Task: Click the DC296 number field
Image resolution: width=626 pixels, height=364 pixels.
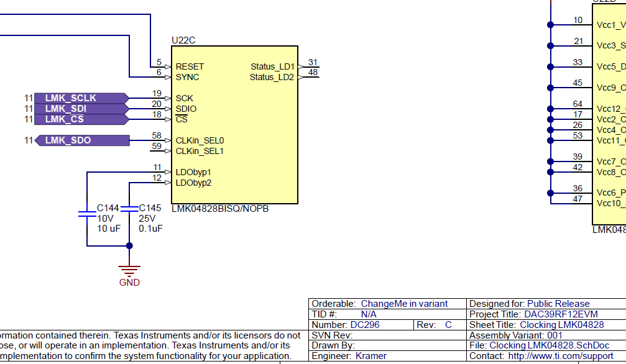Action: point(365,325)
